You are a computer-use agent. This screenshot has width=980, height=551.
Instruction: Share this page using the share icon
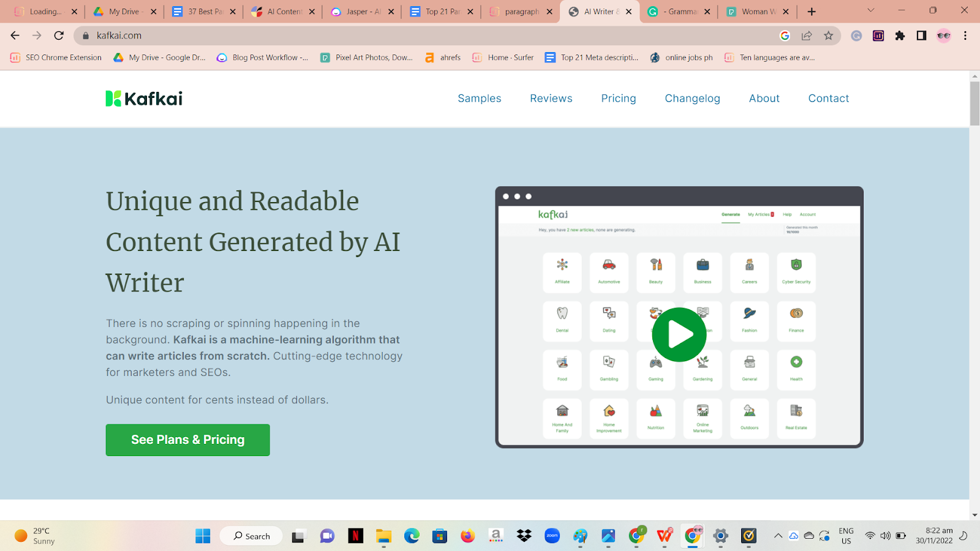(807, 36)
